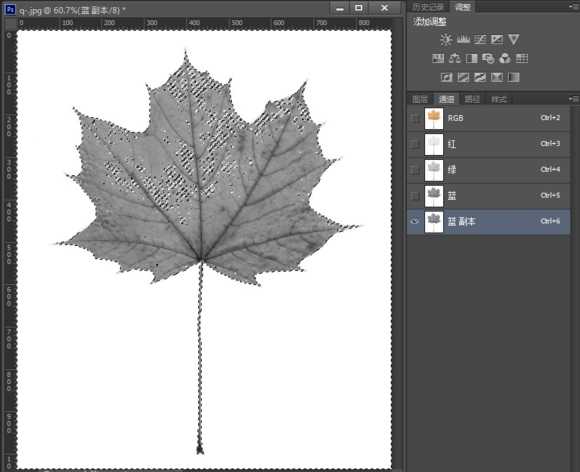Add a Photo Filter adjustment (camera icon)
The image size is (580, 472).
(488, 58)
